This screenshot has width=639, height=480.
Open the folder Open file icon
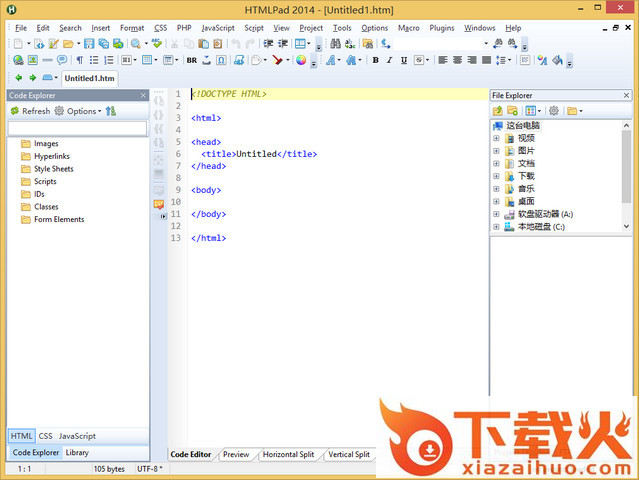[68, 44]
